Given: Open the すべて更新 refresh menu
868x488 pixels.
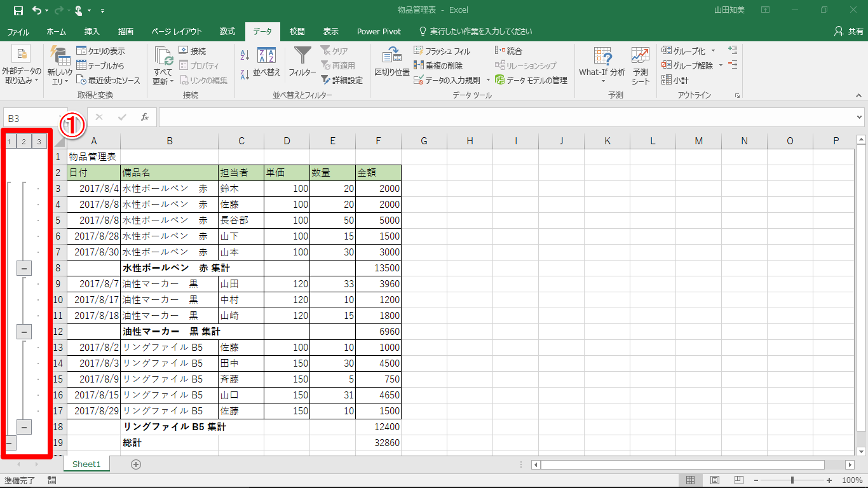Looking at the screenshot, I should [163, 67].
